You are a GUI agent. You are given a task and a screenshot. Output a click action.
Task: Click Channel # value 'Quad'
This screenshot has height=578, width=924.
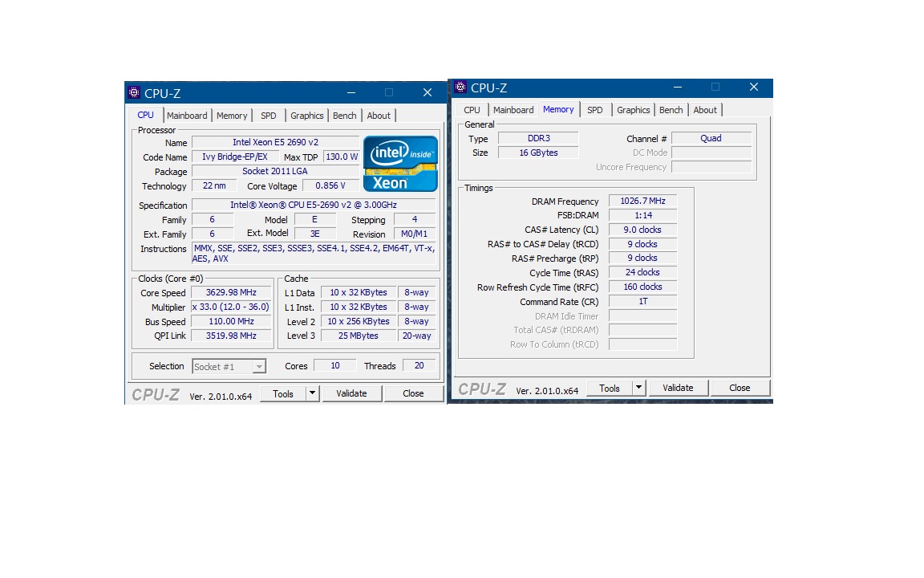pos(711,138)
